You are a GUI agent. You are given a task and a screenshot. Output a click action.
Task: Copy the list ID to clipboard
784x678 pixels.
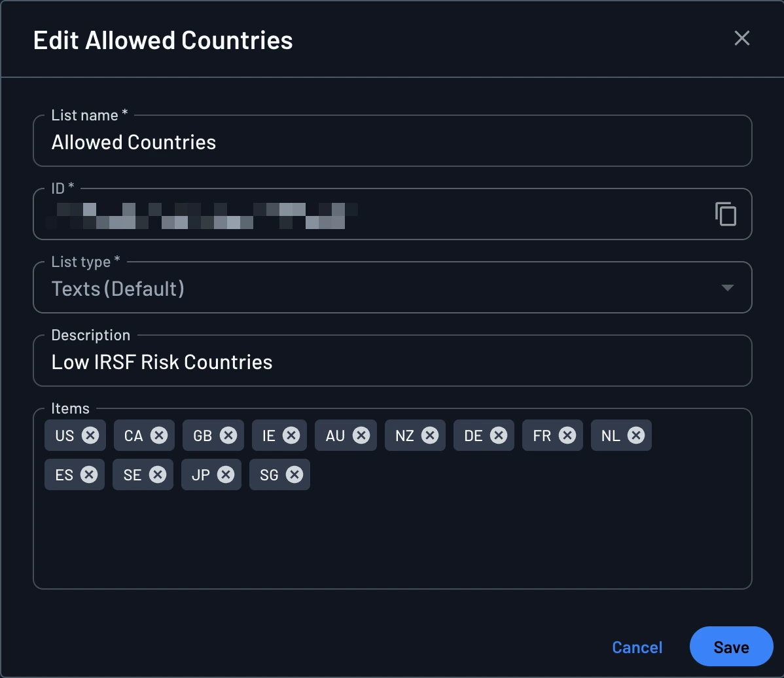pos(726,215)
